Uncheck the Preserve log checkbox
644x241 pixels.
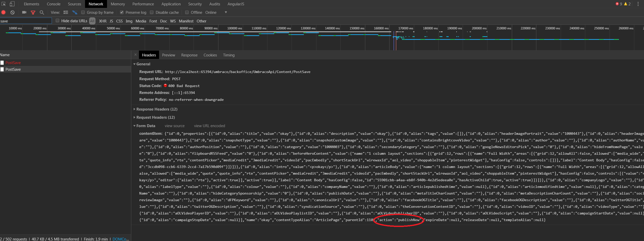(122, 12)
